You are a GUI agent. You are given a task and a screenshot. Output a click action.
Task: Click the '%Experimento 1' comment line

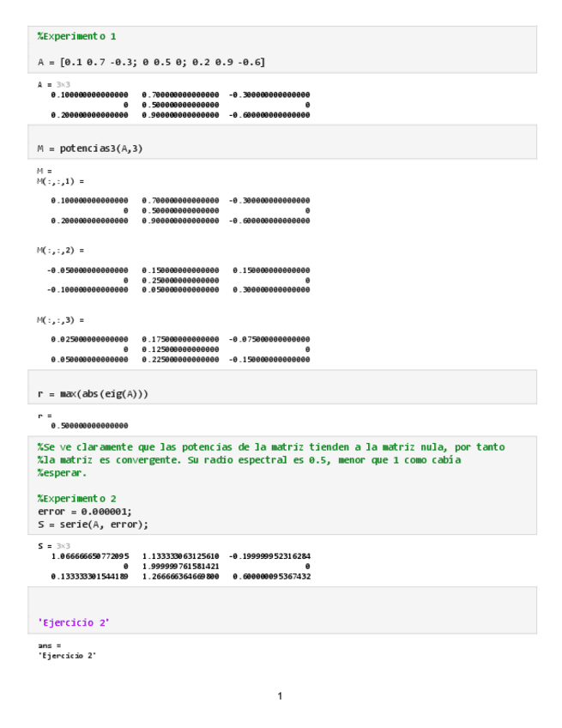(76, 36)
